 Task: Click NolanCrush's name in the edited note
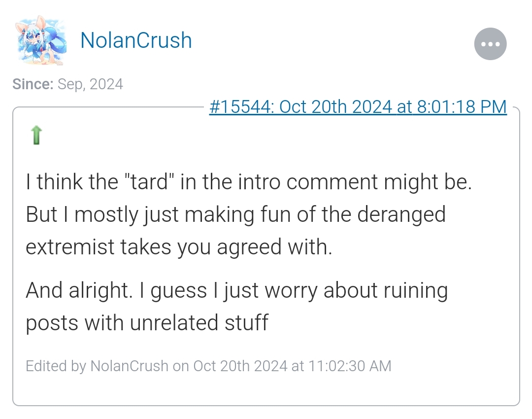pos(129,366)
